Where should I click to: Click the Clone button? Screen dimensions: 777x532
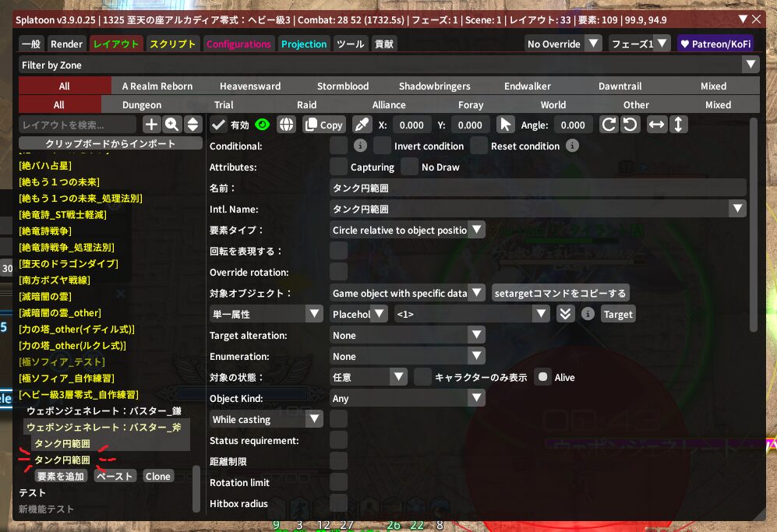[158, 476]
